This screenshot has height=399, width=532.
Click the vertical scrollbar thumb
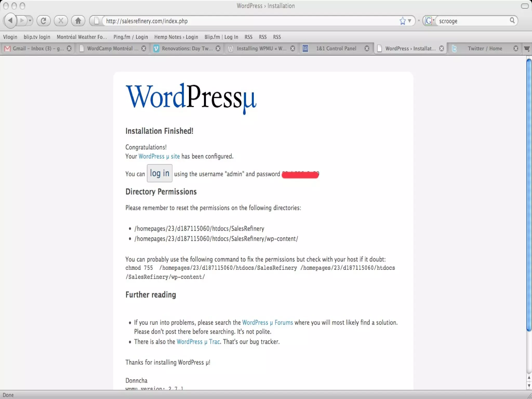coord(529,195)
